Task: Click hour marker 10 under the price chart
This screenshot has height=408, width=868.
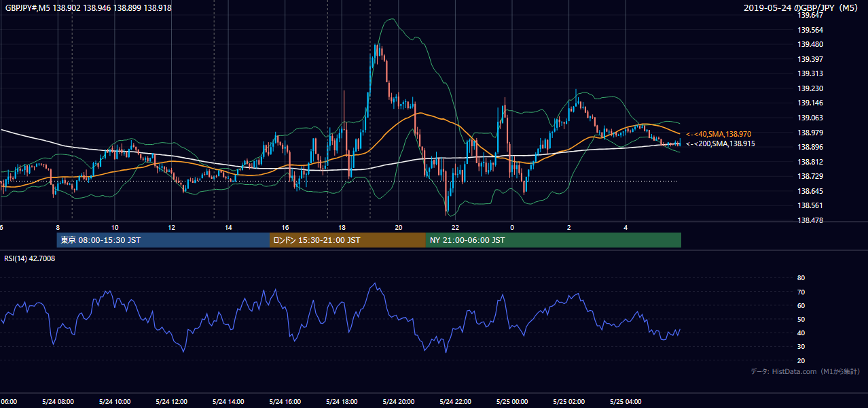Action: (115, 228)
